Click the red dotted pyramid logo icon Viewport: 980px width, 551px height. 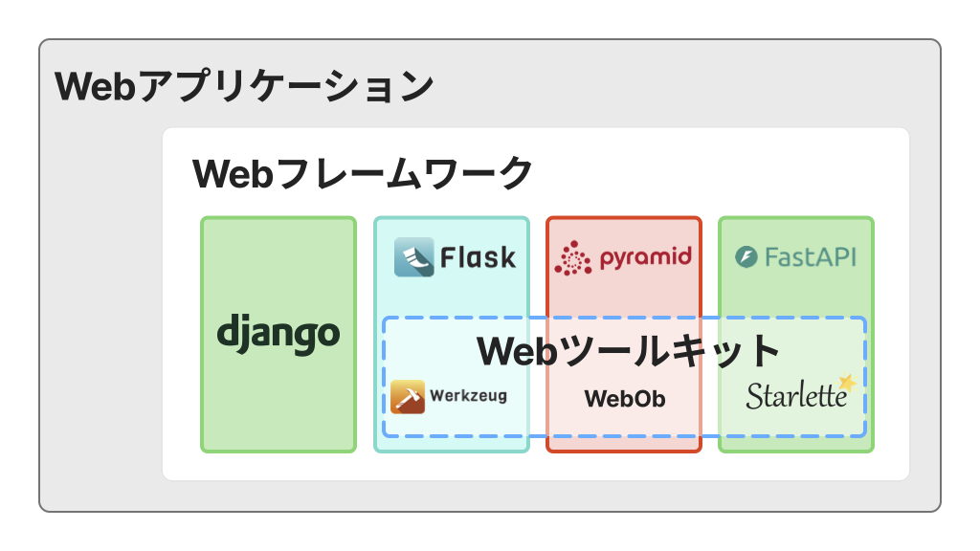[573, 258]
